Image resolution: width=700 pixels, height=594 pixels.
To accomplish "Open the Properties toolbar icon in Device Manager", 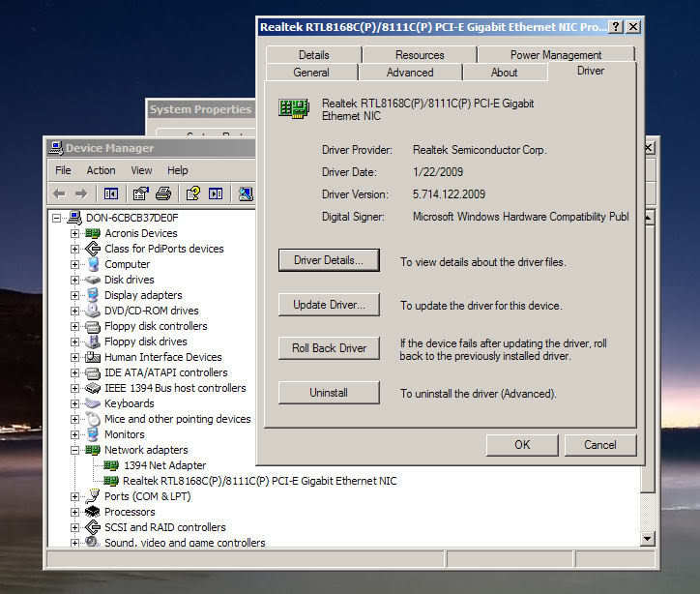I will pyautogui.click(x=140, y=193).
